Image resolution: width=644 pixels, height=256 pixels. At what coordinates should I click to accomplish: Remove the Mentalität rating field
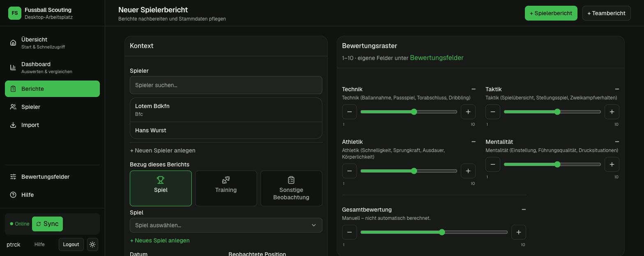tap(617, 142)
